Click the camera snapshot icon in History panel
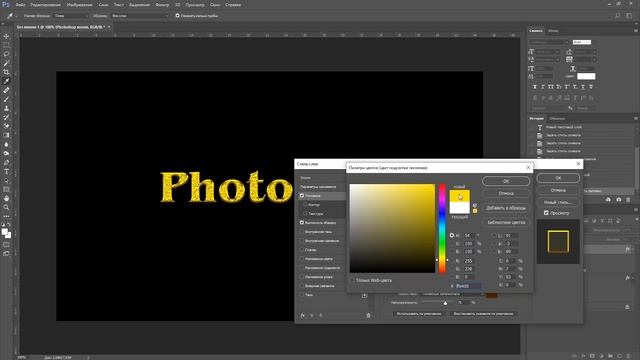Viewport: 640px width, 360px height. [618, 199]
